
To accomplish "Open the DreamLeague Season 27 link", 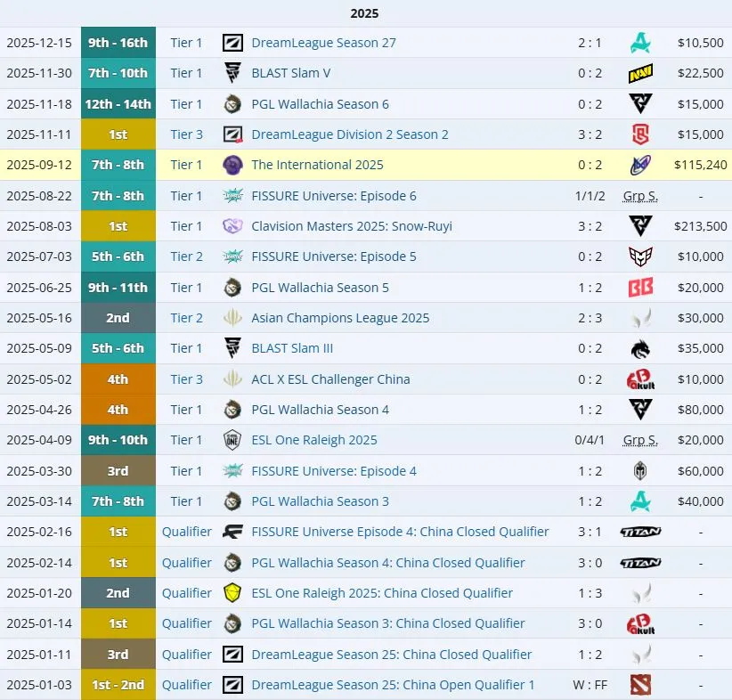I will [323, 43].
